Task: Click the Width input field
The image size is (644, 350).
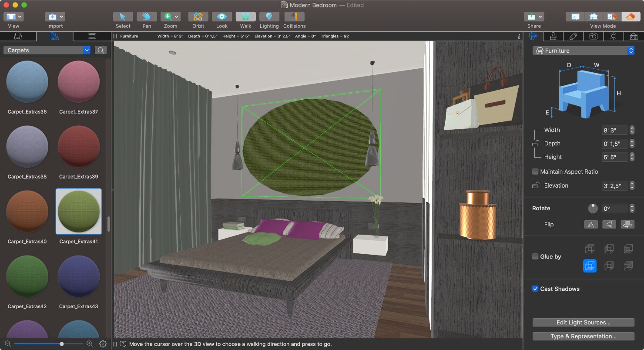Action: [x=615, y=130]
